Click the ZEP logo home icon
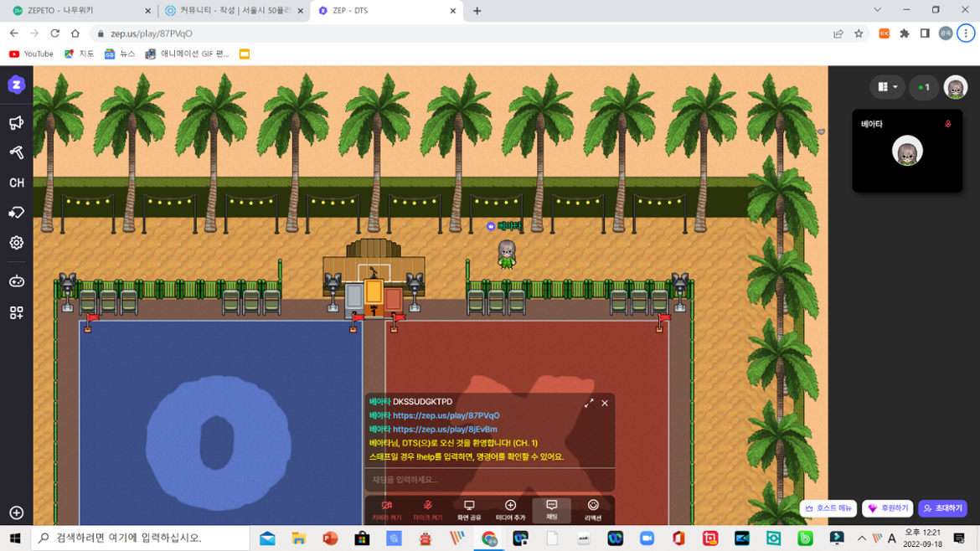The height and width of the screenshot is (551, 980). tap(16, 85)
